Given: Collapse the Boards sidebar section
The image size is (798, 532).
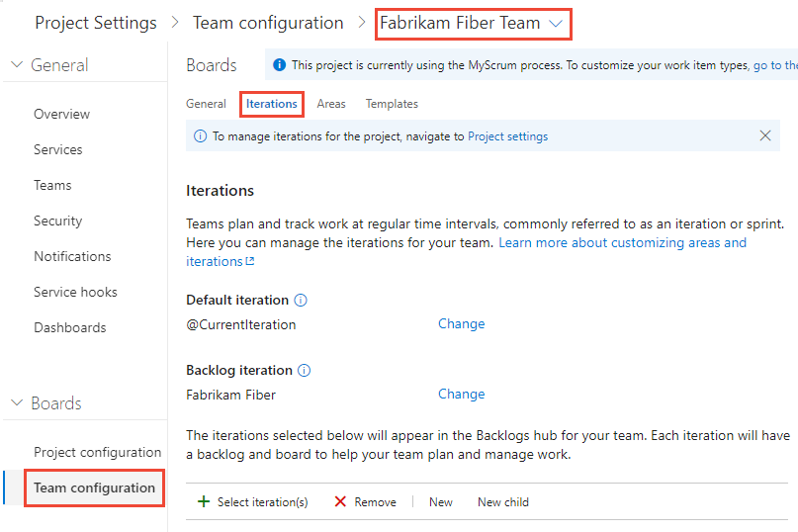Looking at the screenshot, I should 17,402.
